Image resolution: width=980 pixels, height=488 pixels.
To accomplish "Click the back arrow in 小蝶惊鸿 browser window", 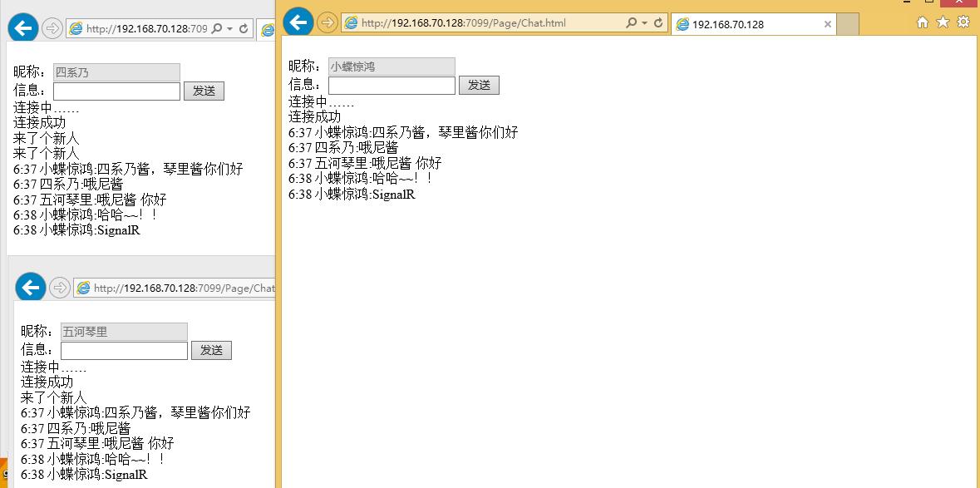I will [x=298, y=22].
